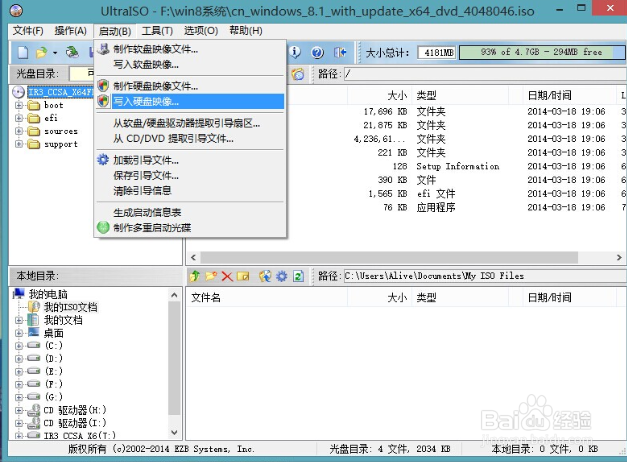Click the UltraISO title bar disc icon
This screenshot has width=627, height=462.
click(16, 11)
